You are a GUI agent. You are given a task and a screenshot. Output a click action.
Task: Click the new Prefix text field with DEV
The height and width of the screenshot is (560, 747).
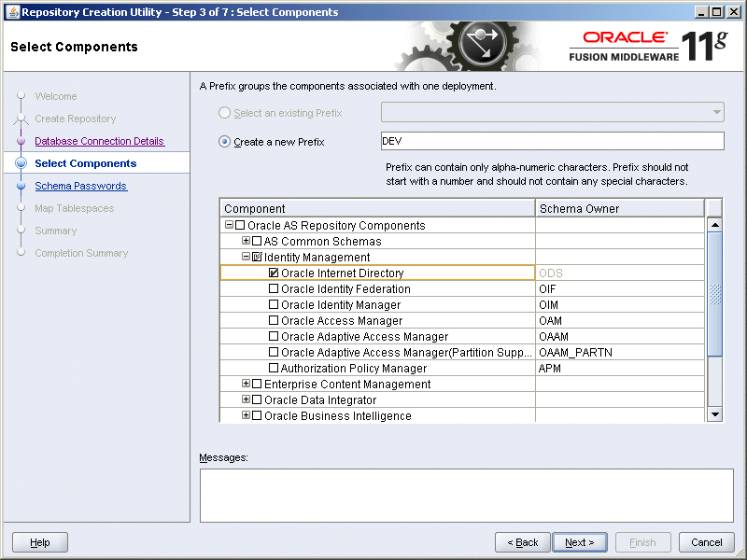click(x=552, y=141)
